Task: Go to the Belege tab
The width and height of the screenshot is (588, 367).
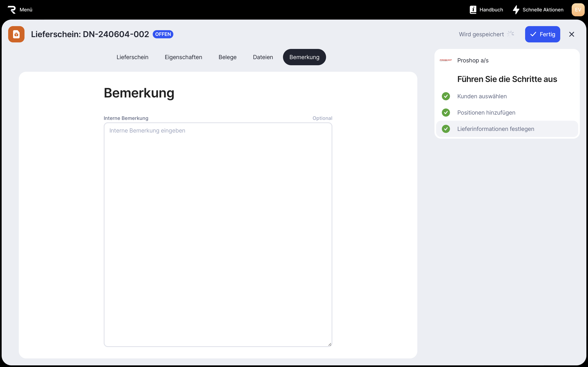Action: click(227, 57)
